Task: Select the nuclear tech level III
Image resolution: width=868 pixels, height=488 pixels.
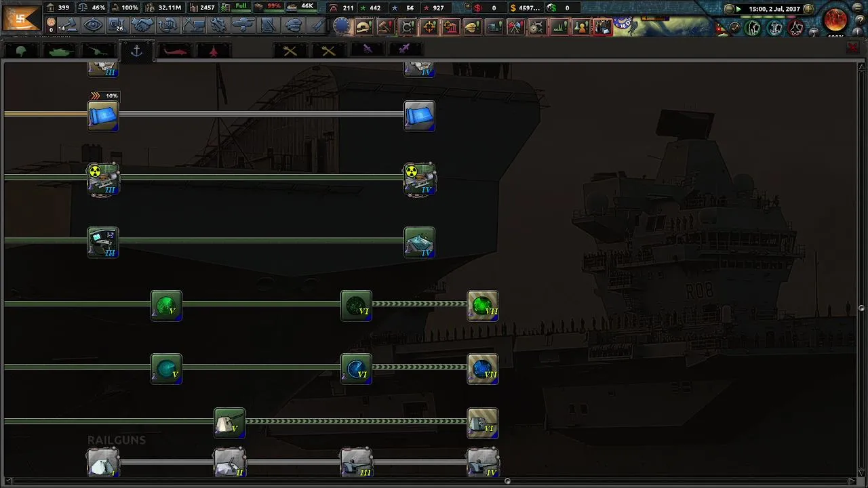Action: (x=103, y=180)
